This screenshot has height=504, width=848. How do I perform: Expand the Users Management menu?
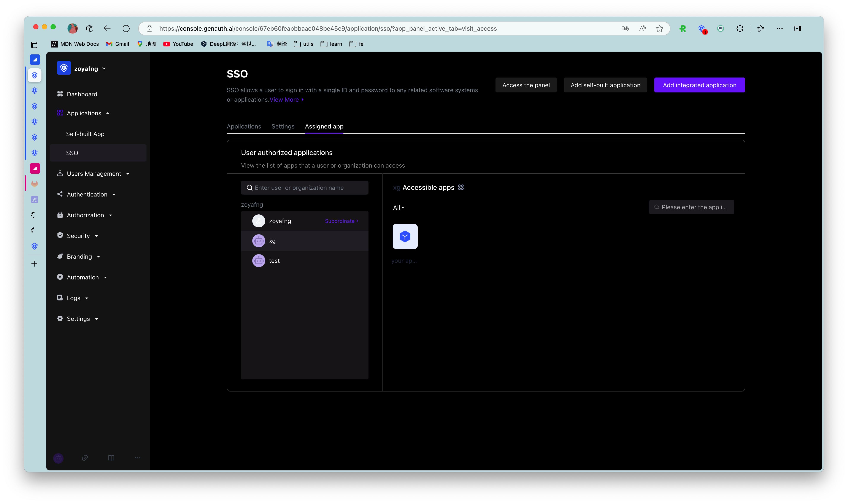click(x=94, y=174)
